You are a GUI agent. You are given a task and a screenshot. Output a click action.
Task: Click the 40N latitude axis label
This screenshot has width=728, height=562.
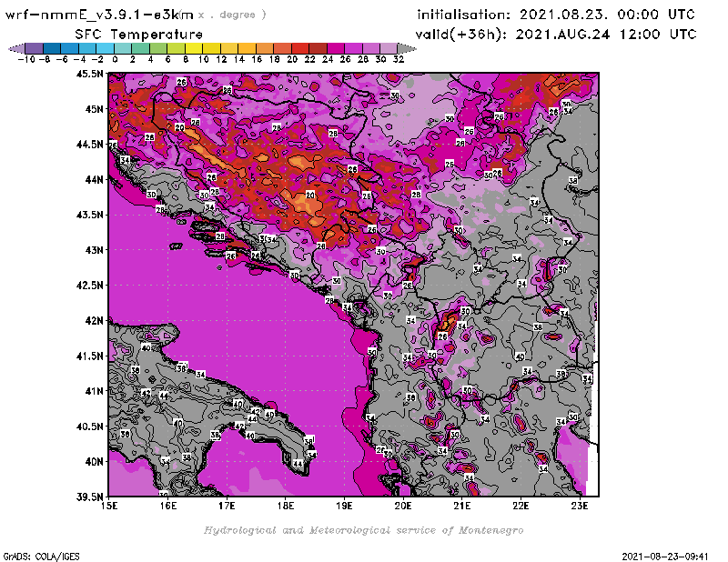pyautogui.click(x=95, y=462)
